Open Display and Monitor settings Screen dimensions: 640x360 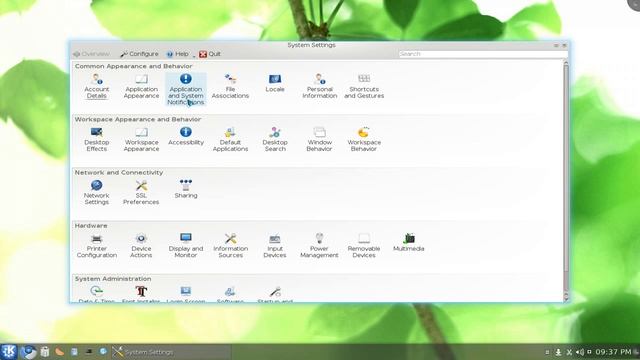[186, 246]
